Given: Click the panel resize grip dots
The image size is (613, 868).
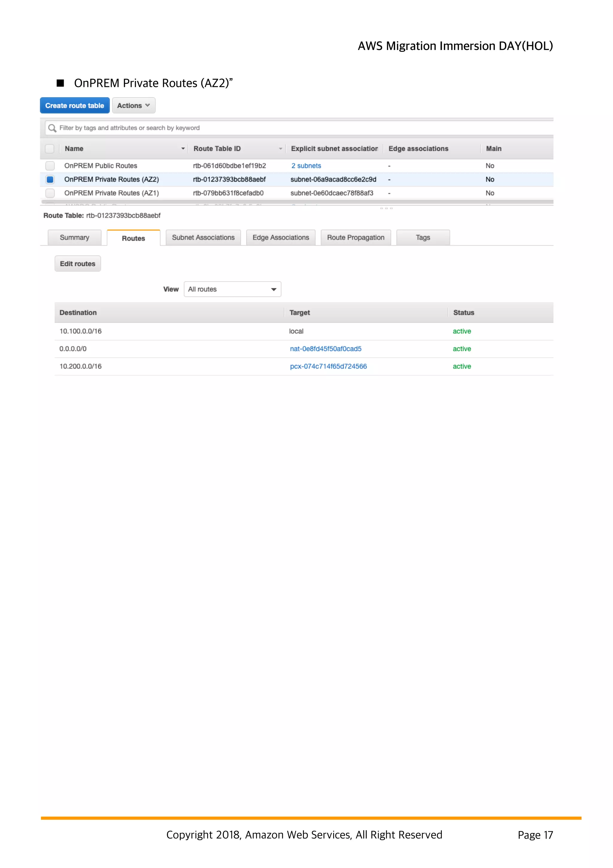Looking at the screenshot, I should [x=386, y=208].
